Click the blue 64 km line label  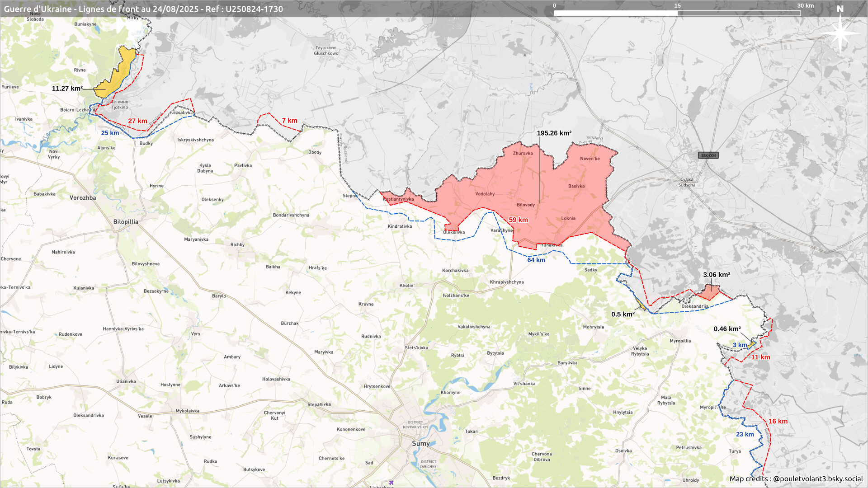536,260
